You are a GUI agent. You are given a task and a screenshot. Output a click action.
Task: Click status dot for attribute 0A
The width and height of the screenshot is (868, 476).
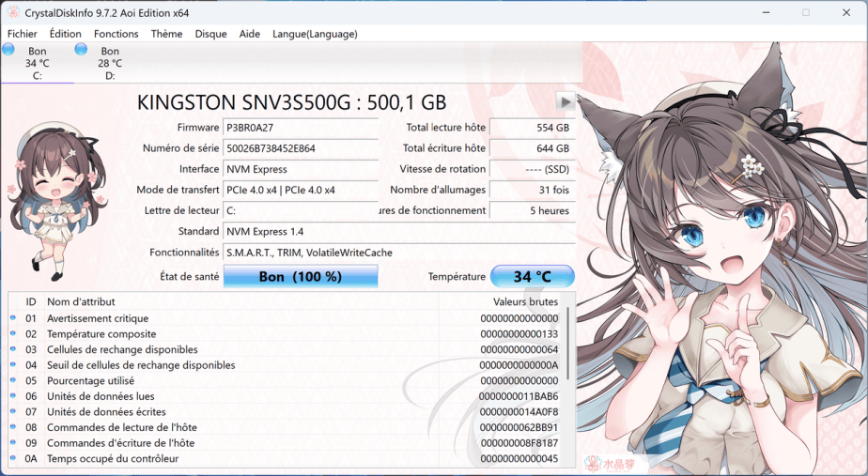point(13,458)
